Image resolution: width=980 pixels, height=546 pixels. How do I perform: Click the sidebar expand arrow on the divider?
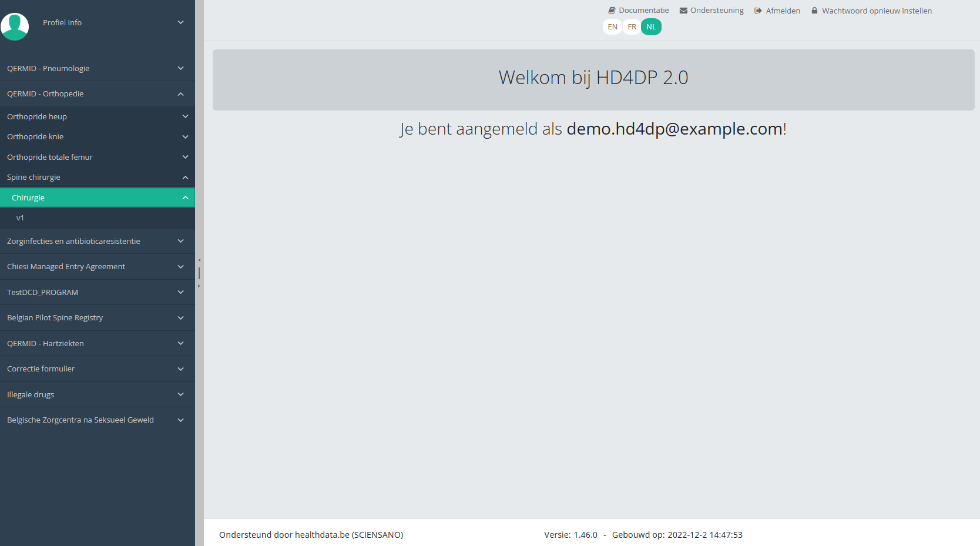pos(199,286)
